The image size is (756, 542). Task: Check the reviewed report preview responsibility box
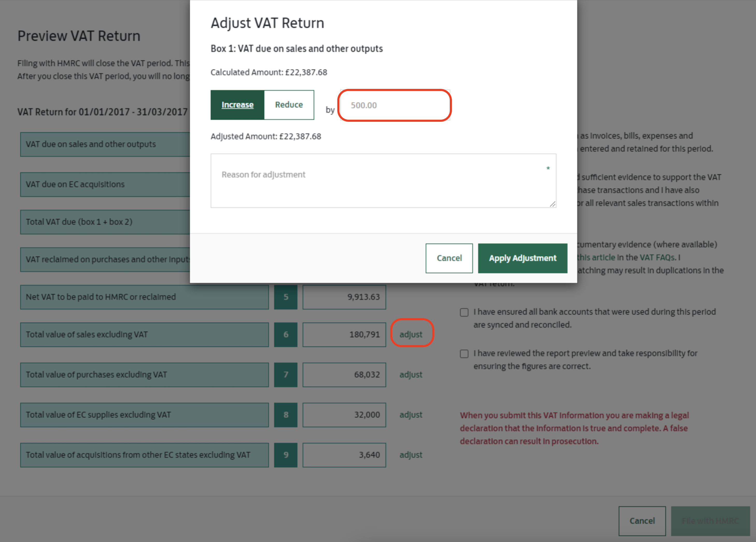pos(464,353)
